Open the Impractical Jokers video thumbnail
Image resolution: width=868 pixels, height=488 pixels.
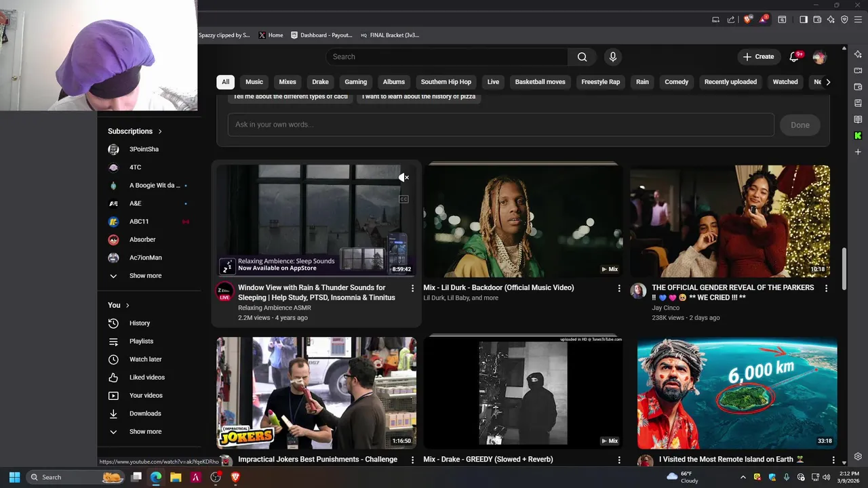(317, 393)
